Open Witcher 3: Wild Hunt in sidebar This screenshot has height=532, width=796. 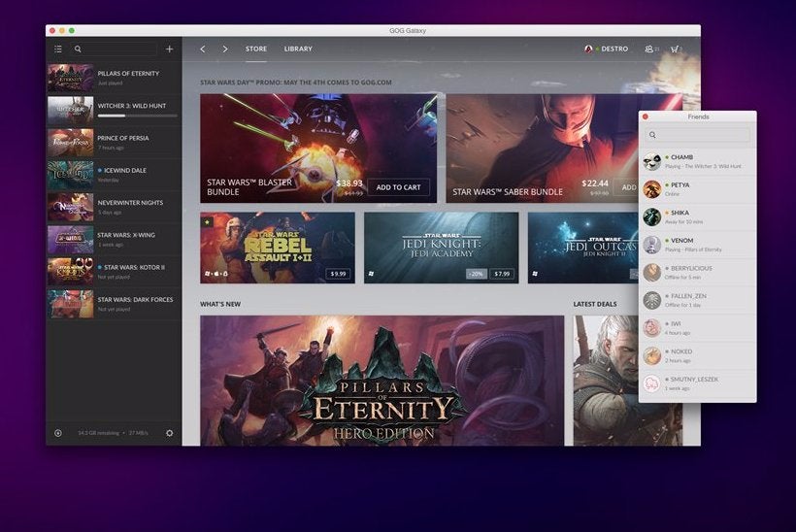tap(114, 110)
